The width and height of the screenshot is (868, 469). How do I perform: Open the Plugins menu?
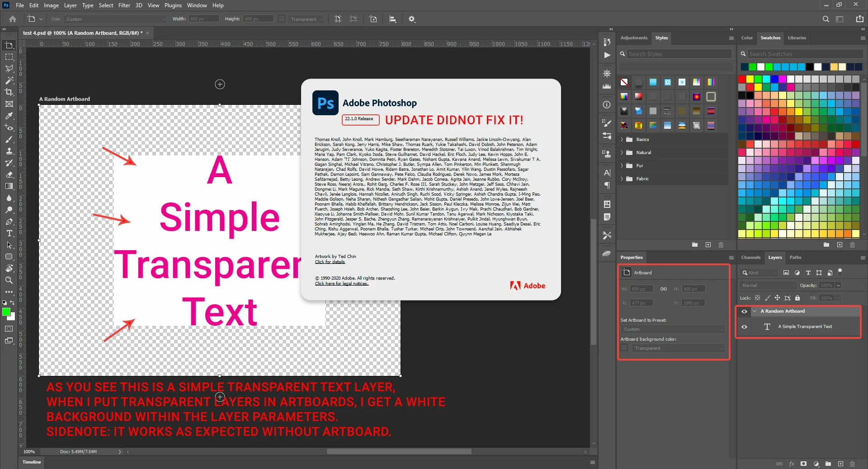173,5
